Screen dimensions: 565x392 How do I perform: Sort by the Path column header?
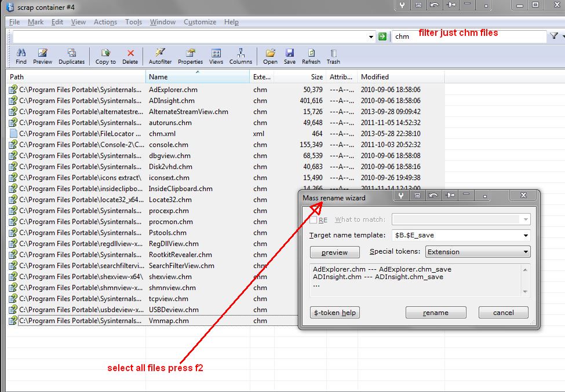tap(76, 76)
